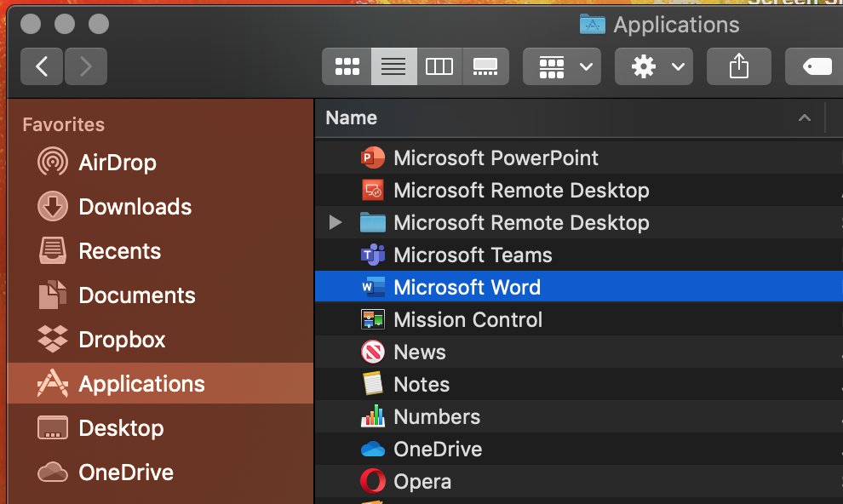Click the 'Microsoft Teams' name text

(473, 255)
